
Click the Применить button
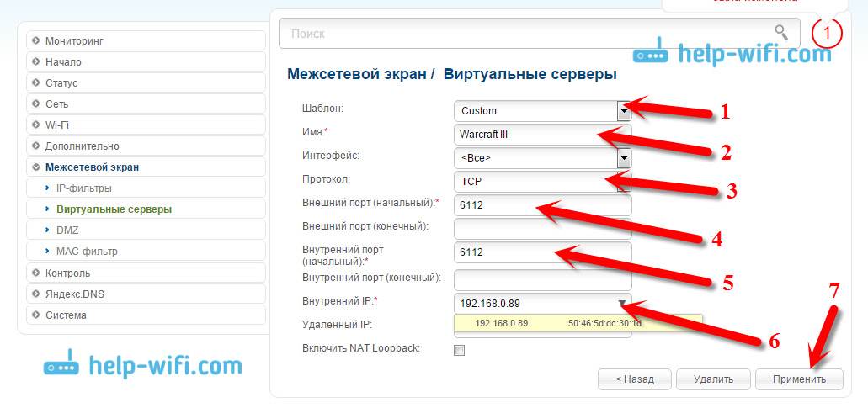coord(799,379)
